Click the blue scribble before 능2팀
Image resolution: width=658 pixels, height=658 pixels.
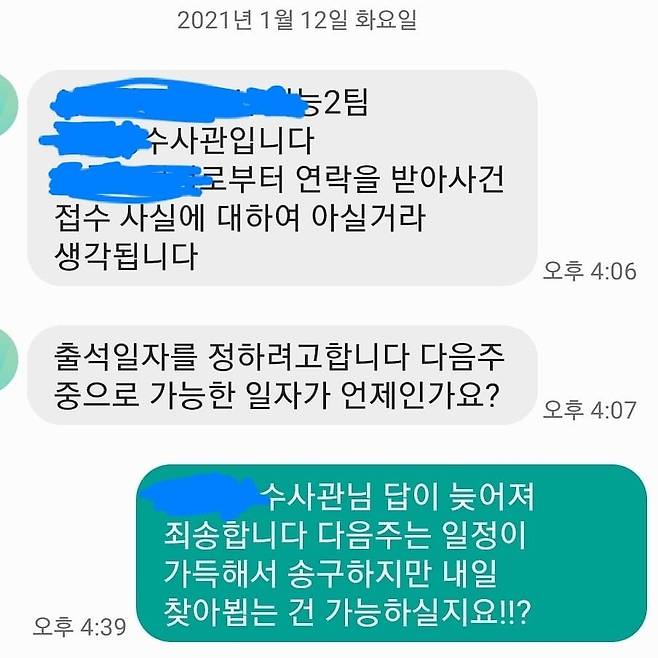[178, 100]
